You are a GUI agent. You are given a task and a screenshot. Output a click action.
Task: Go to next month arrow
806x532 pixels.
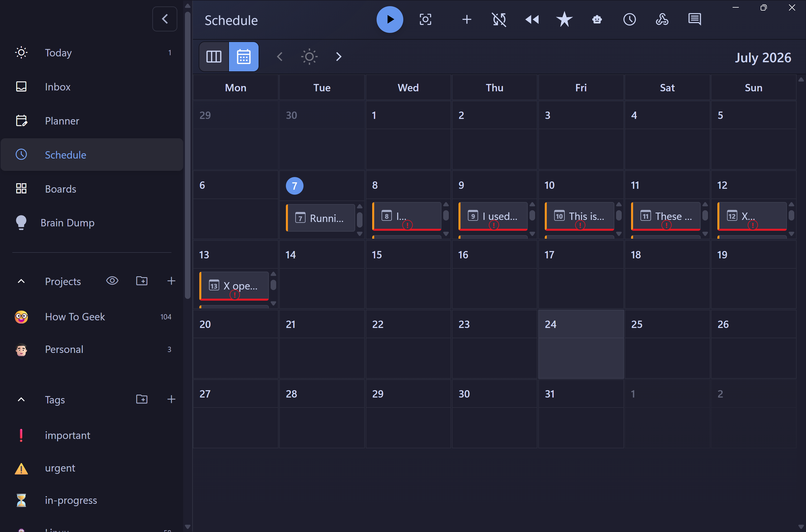(338, 57)
